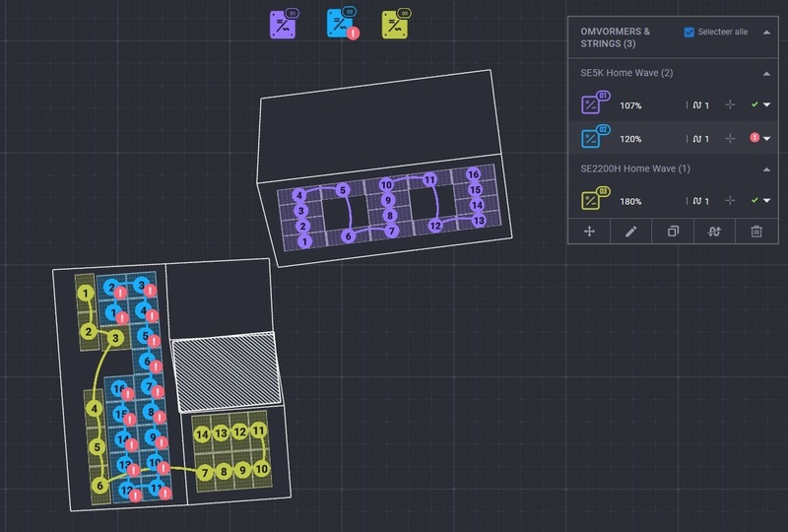Select yellow module node 3 in string
This screenshot has width=788, height=532.
click(115, 338)
